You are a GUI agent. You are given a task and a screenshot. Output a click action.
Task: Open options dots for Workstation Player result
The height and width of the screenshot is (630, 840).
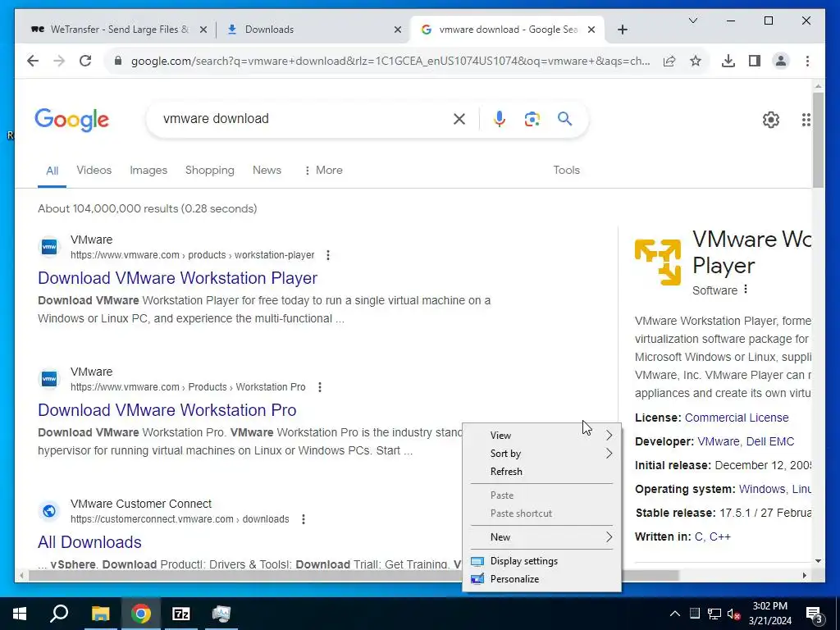point(328,255)
